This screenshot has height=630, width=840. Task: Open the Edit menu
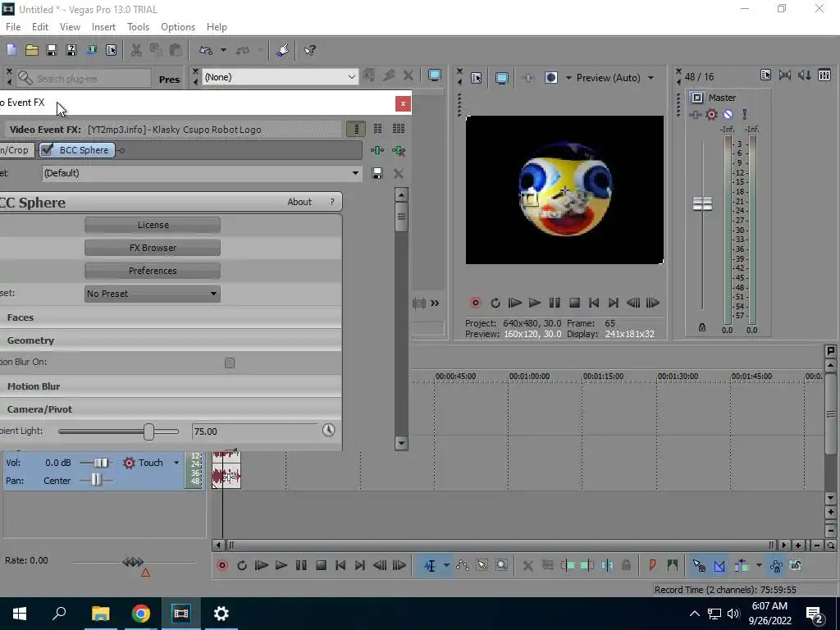40,27
